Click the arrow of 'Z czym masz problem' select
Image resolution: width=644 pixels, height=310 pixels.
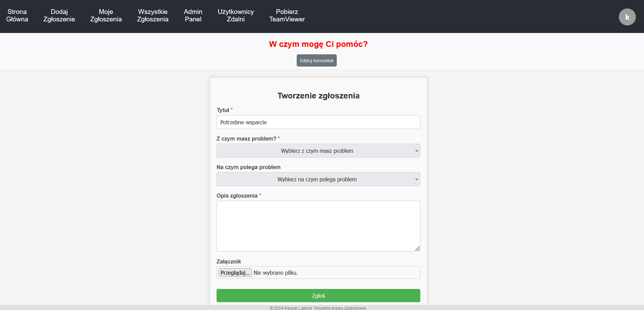417,151
